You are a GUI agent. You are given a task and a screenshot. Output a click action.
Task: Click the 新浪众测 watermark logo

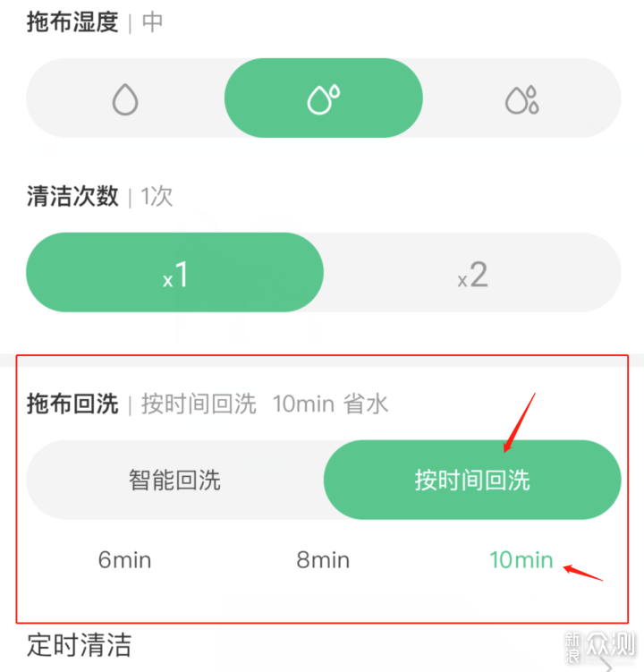(599, 646)
